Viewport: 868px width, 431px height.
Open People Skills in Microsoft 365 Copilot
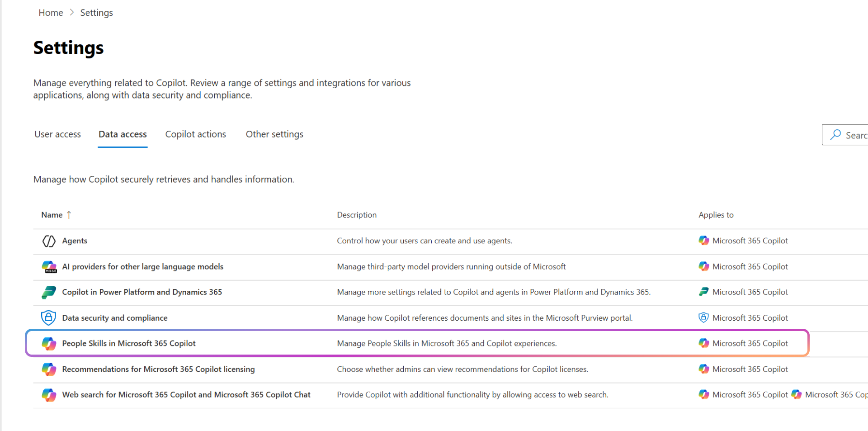pyautogui.click(x=129, y=343)
